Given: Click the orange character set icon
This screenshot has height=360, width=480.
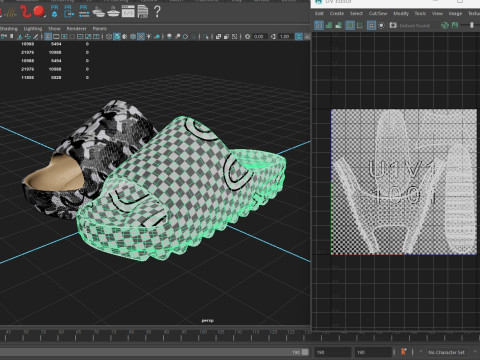Looking at the screenshot, I should (404, 352).
